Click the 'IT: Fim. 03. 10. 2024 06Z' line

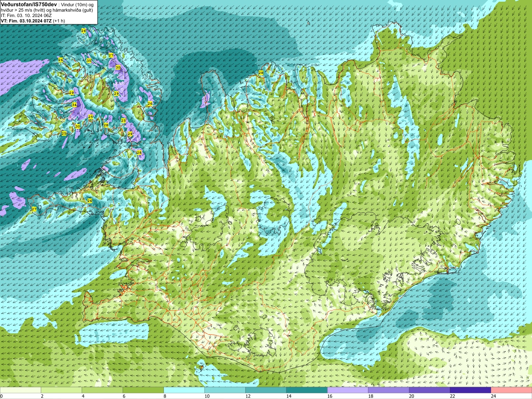(26, 15)
